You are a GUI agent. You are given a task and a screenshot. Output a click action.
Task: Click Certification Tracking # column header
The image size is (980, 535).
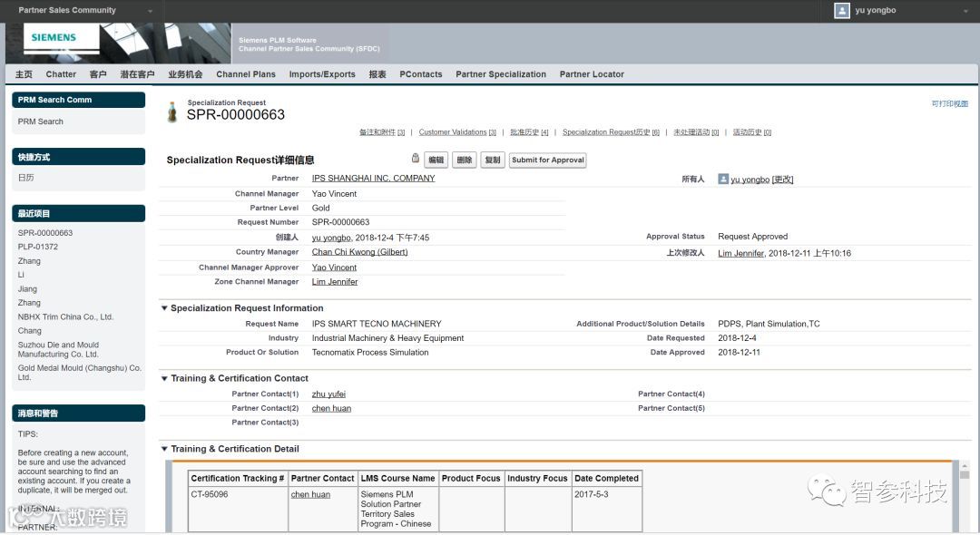coord(237,479)
